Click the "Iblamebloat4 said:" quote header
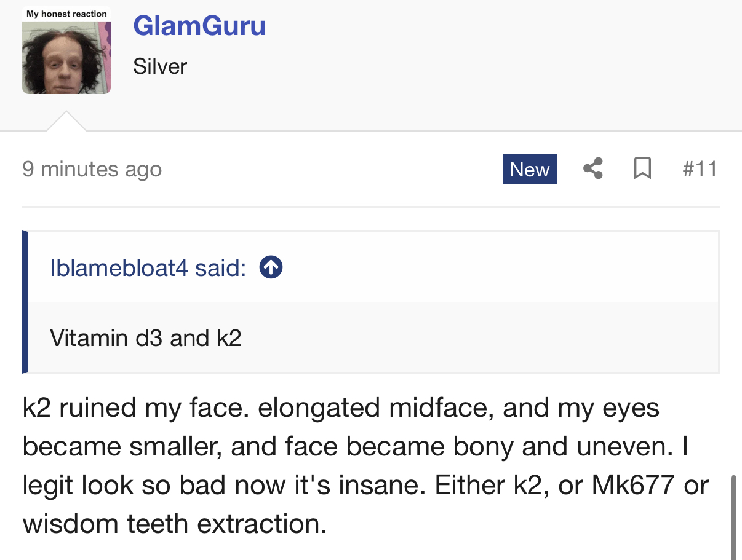Screen dimensions: 742x560 click(148, 268)
